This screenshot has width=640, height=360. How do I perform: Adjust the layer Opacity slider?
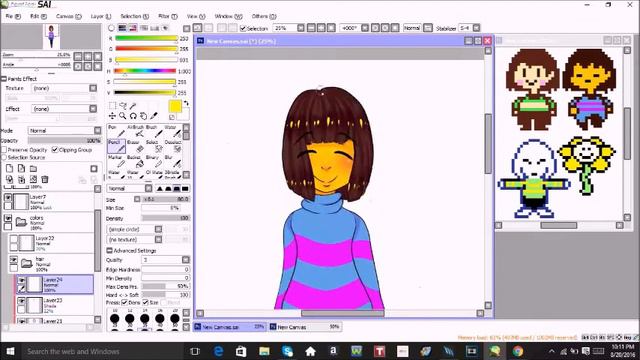[x=64, y=140]
